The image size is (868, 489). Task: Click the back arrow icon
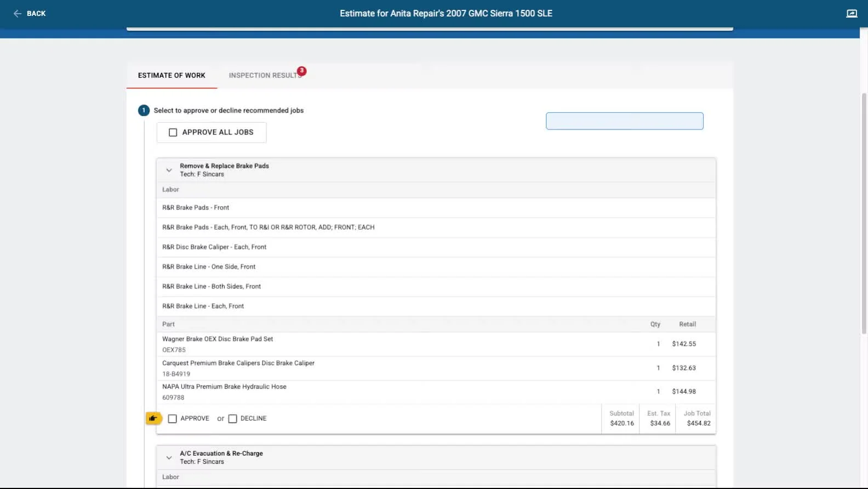tap(18, 13)
